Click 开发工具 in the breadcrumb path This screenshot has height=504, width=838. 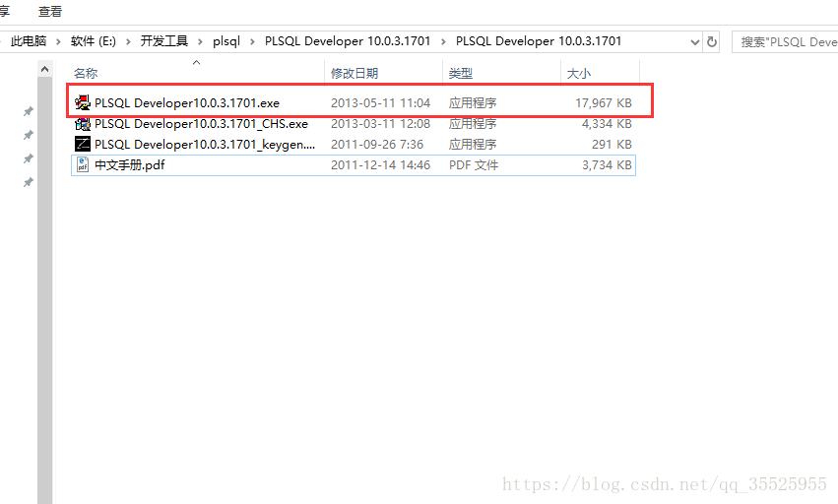(164, 41)
